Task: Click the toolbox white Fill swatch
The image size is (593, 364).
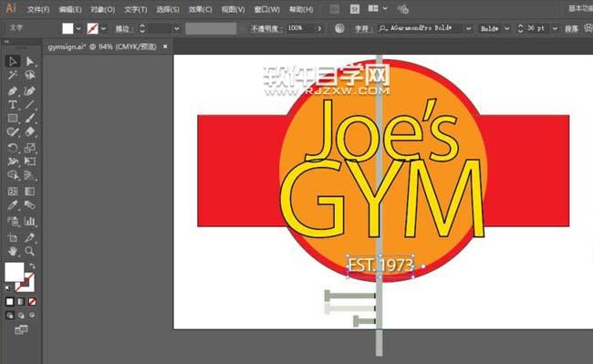Action: click(14, 272)
